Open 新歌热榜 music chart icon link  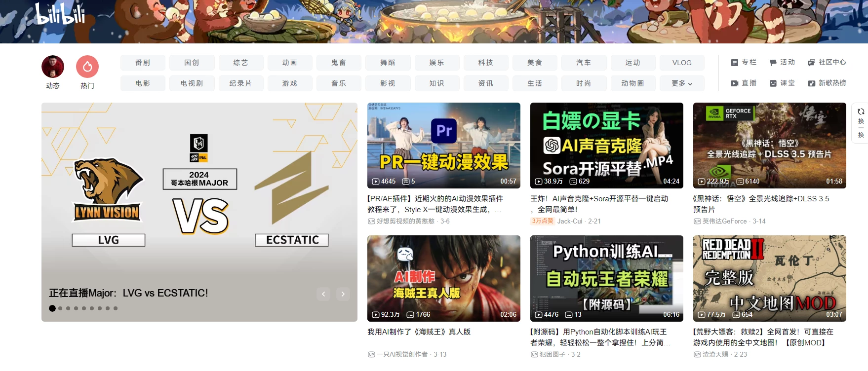click(827, 83)
